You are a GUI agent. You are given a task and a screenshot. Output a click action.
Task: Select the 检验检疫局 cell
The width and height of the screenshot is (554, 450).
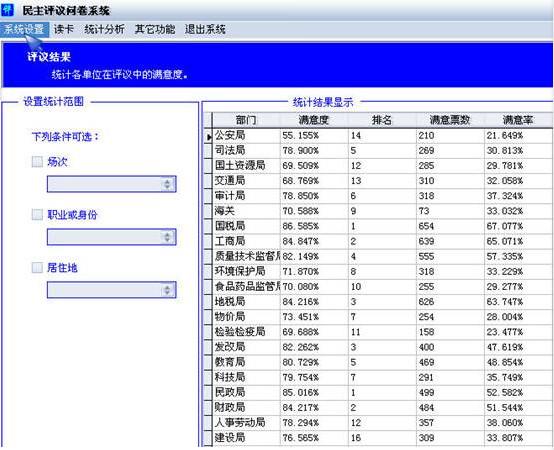point(246,332)
